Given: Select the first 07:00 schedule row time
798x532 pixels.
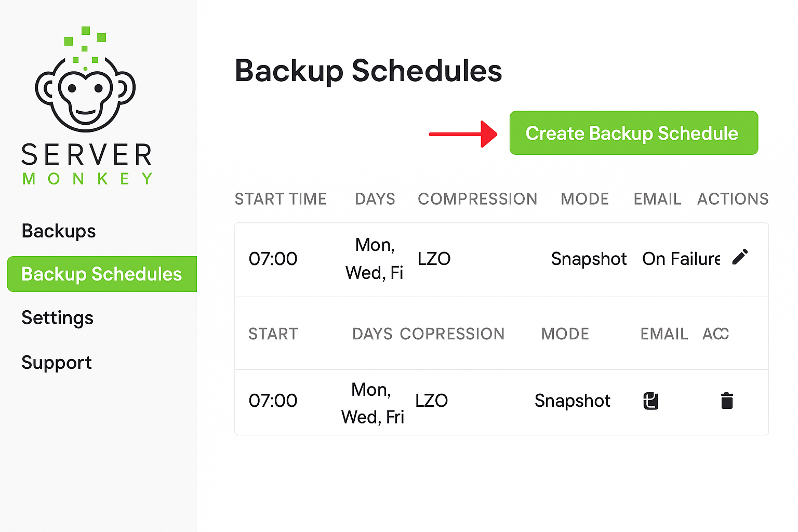Looking at the screenshot, I should click(273, 259).
